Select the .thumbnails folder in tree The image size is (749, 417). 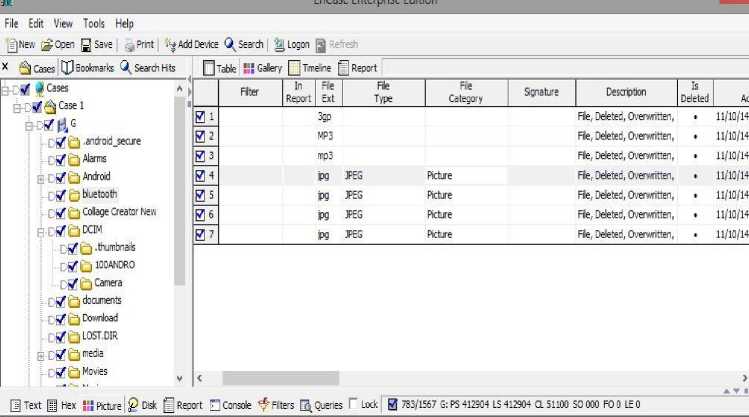pos(115,247)
